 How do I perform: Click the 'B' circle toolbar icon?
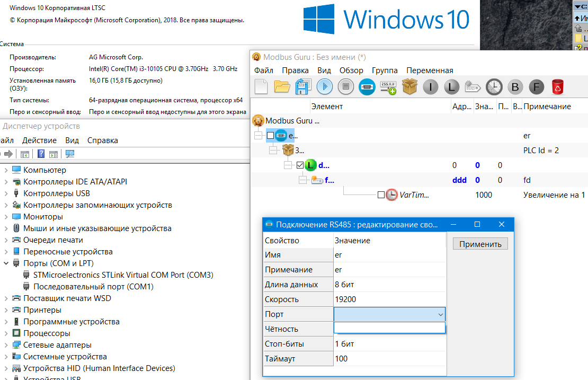point(515,87)
